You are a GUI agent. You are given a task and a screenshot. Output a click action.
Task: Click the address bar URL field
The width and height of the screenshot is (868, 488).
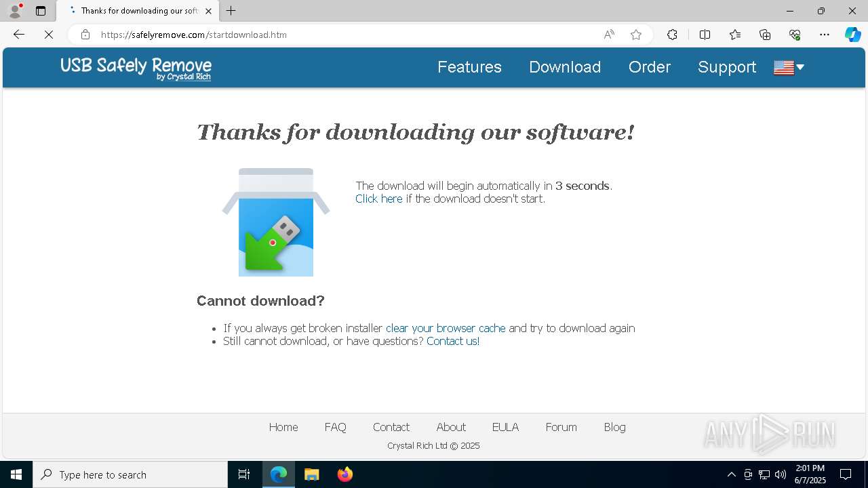[346, 35]
